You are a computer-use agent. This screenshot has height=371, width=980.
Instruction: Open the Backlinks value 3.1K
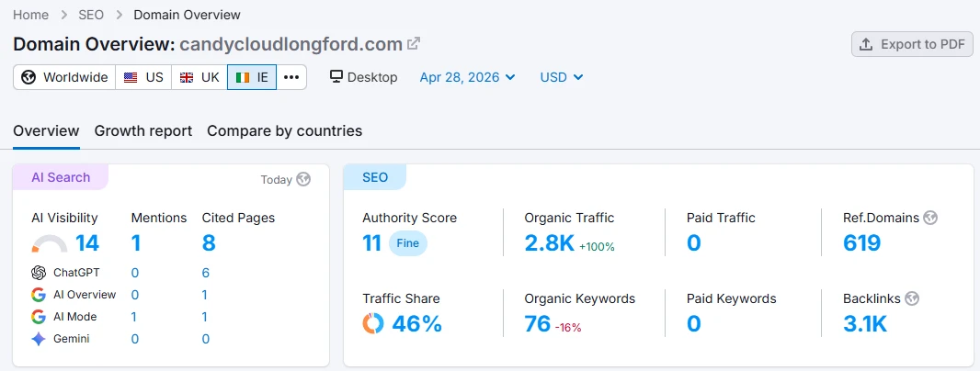(x=865, y=323)
